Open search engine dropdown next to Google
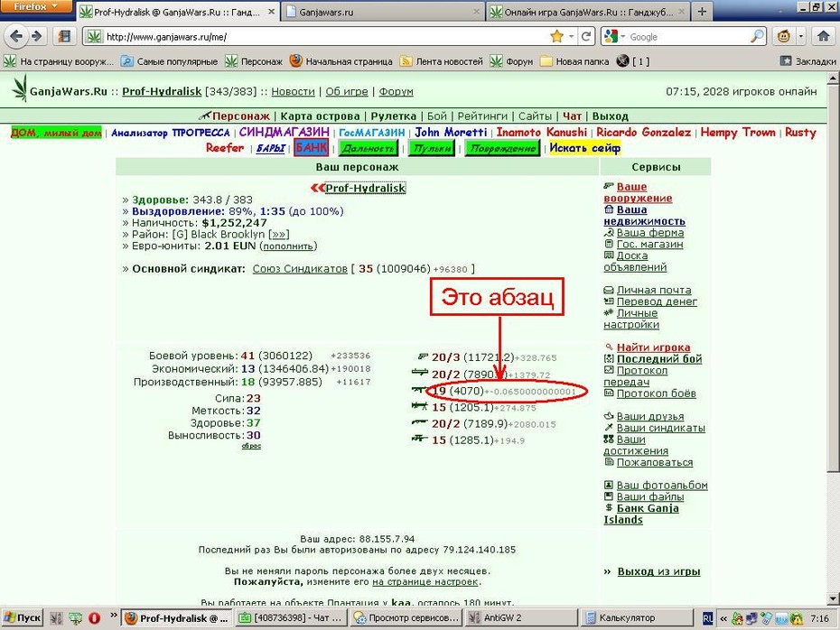This screenshot has width=840, height=630. click(622, 36)
